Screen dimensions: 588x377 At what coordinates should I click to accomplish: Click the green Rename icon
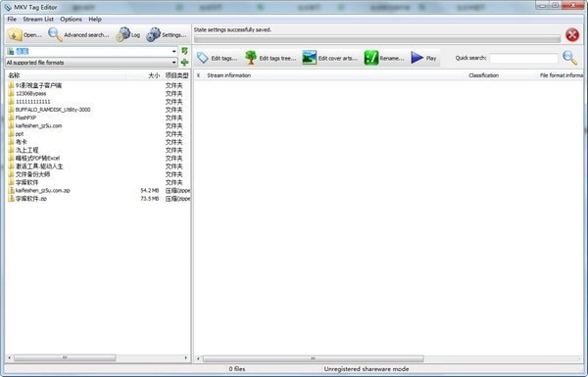point(370,58)
